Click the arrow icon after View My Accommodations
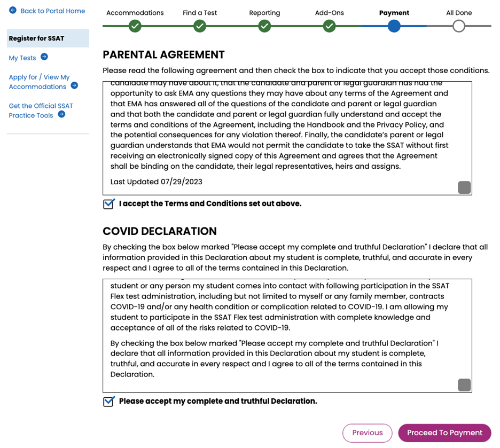 tap(74, 85)
